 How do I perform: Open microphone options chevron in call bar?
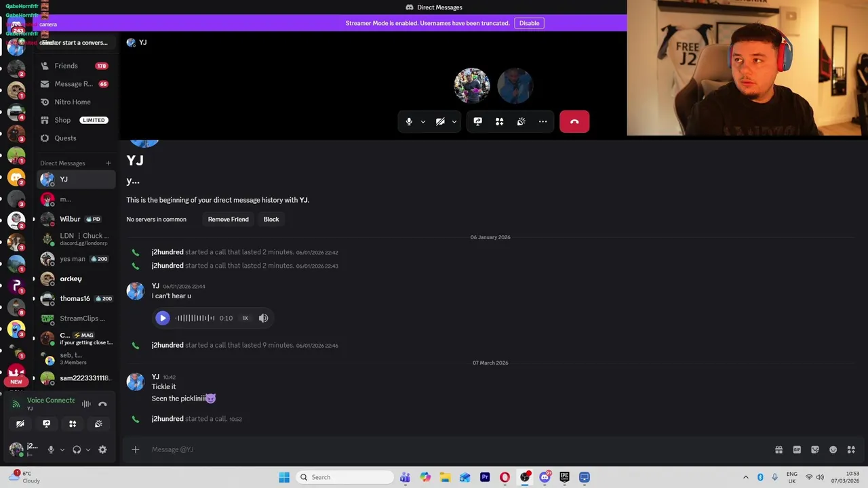(423, 122)
